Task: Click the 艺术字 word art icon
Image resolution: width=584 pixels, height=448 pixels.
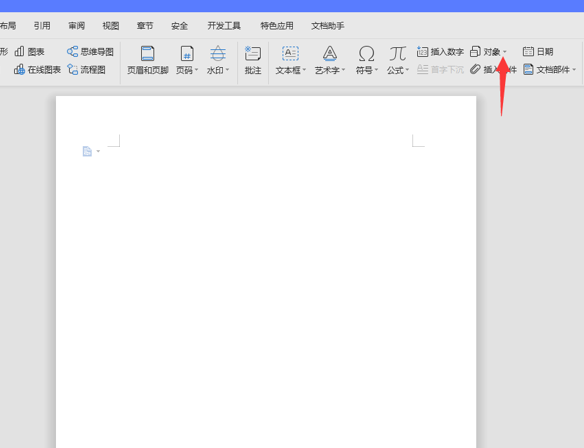Action: point(330,54)
